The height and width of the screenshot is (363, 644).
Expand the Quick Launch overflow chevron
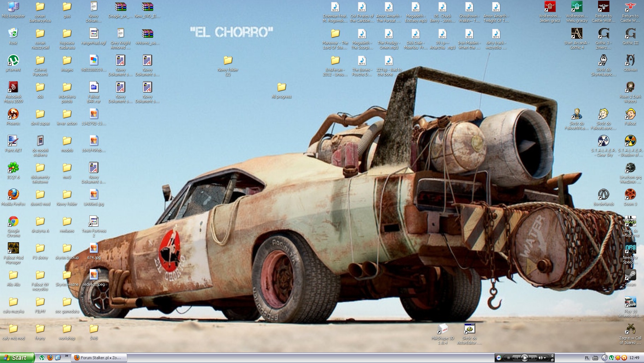pyautogui.click(x=66, y=356)
